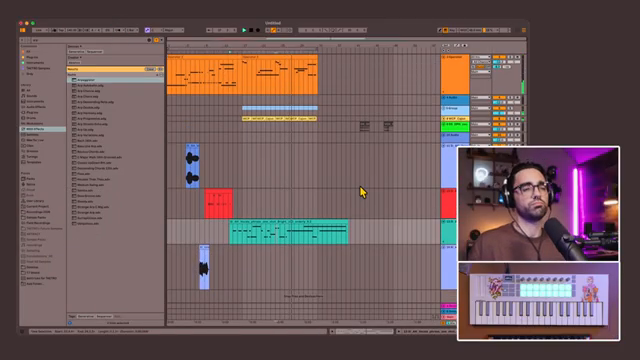The image size is (640, 360).
Task: Click the Stop button in the transport
Action: point(251,30)
